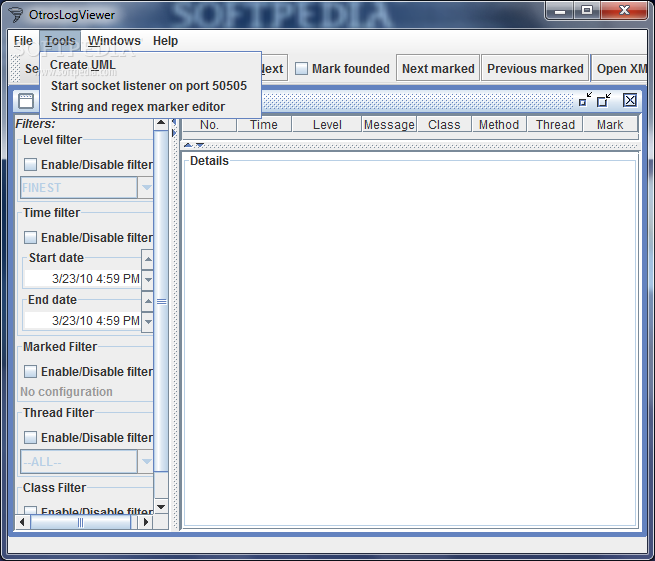
Task: Click filters horizontal scrollbar left arrow
Action: [x=23, y=522]
